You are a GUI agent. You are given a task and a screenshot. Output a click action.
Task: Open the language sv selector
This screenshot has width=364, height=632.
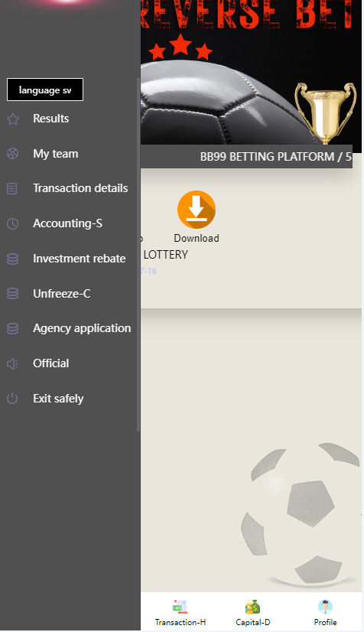[x=45, y=90]
